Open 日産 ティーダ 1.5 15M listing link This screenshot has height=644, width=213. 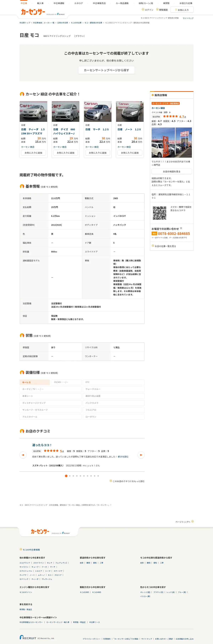click(33, 132)
